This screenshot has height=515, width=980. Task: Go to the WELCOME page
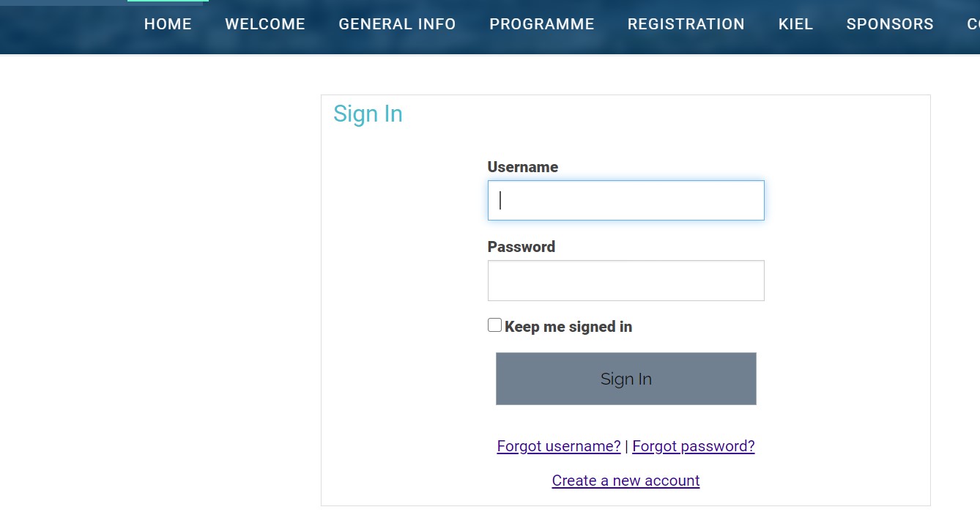coord(265,24)
